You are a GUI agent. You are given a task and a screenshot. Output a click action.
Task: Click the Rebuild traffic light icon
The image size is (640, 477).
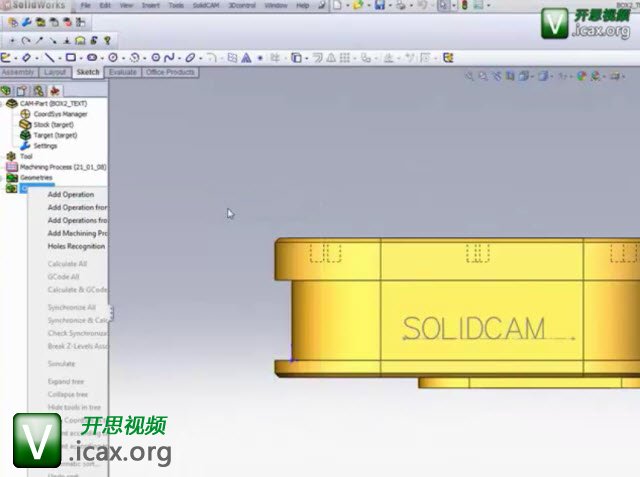point(464,5)
